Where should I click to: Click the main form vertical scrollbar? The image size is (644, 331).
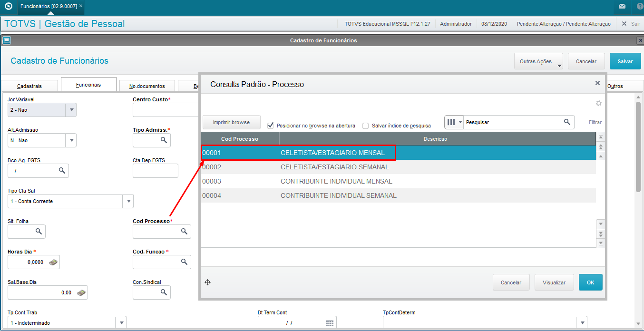pos(638,147)
